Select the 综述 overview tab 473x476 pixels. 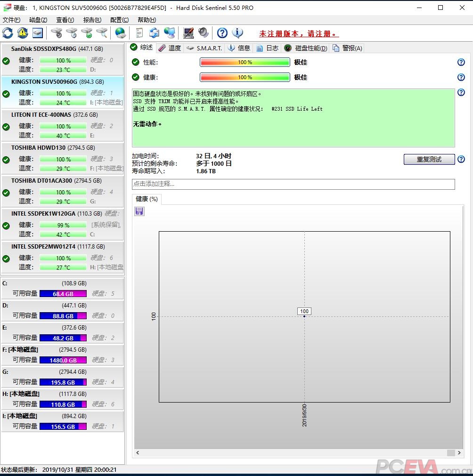point(142,48)
